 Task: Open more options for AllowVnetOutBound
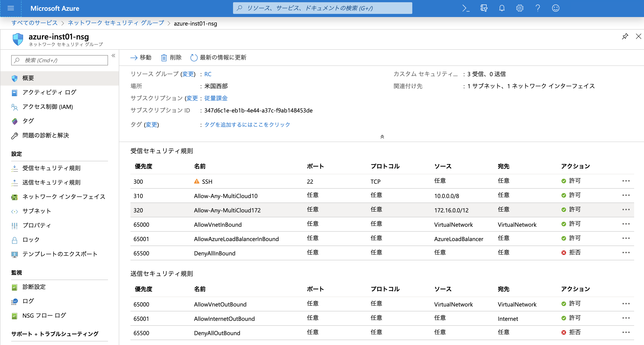[x=626, y=304]
